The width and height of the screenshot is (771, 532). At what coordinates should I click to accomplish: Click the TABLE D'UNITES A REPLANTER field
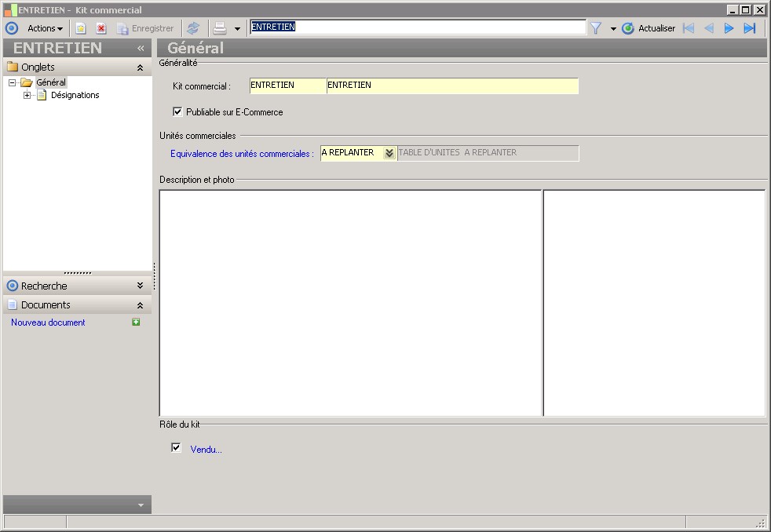(x=488, y=153)
